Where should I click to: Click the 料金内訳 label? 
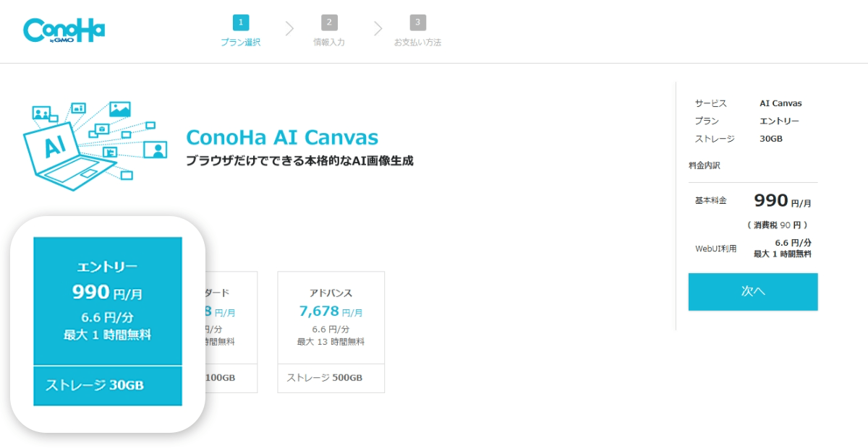pyautogui.click(x=705, y=165)
